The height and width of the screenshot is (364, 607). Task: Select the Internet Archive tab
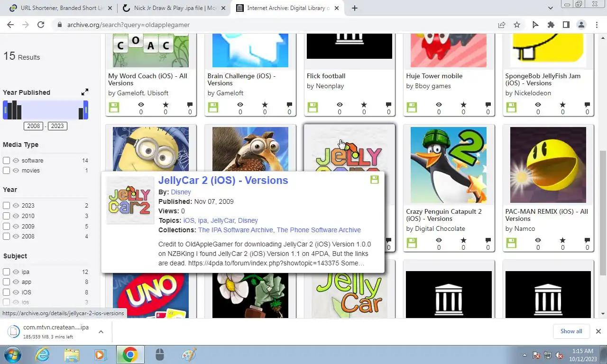click(288, 8)
